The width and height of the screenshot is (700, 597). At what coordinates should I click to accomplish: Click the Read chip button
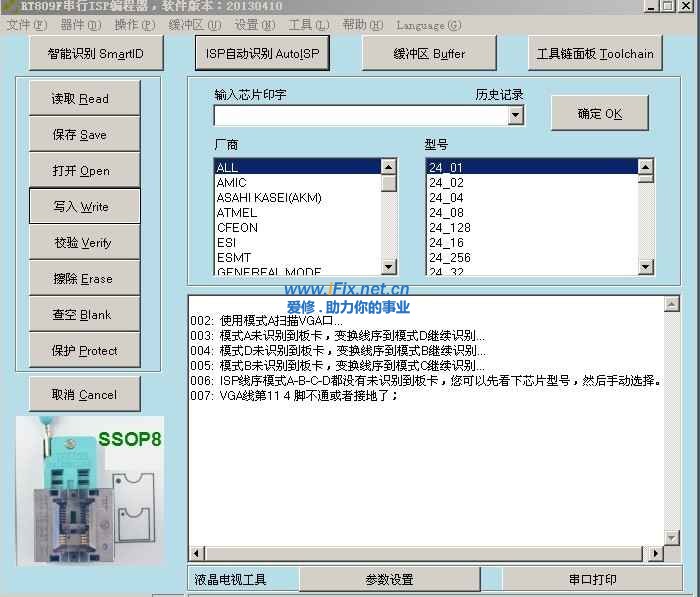[83, 99]
